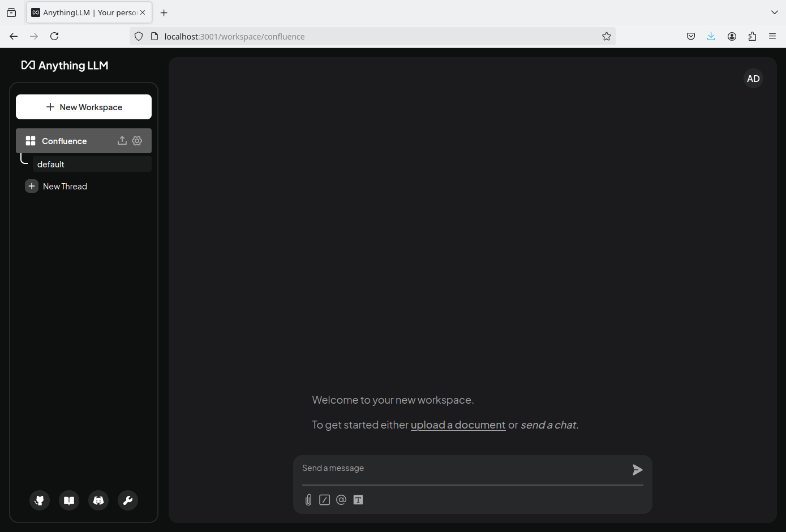The height and width of the screenshot is (532, 786).
Task: Click the AD user avatar
Action: [753, 79]
